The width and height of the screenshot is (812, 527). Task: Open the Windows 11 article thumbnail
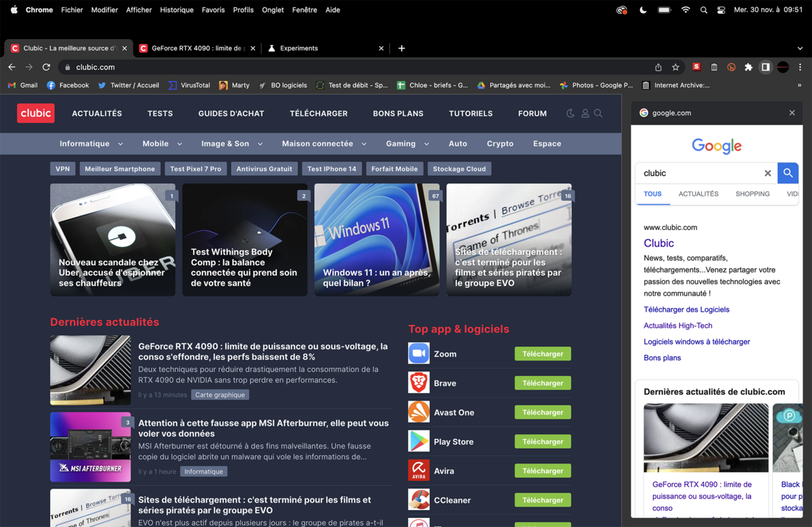click(x=377, y=240)
